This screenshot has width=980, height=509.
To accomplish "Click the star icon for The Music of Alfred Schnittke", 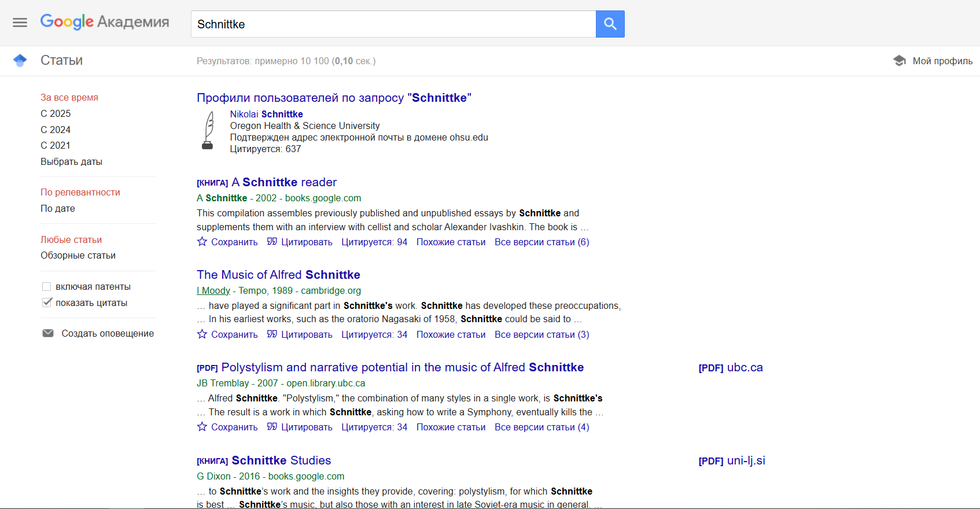I will coord(202,334).
